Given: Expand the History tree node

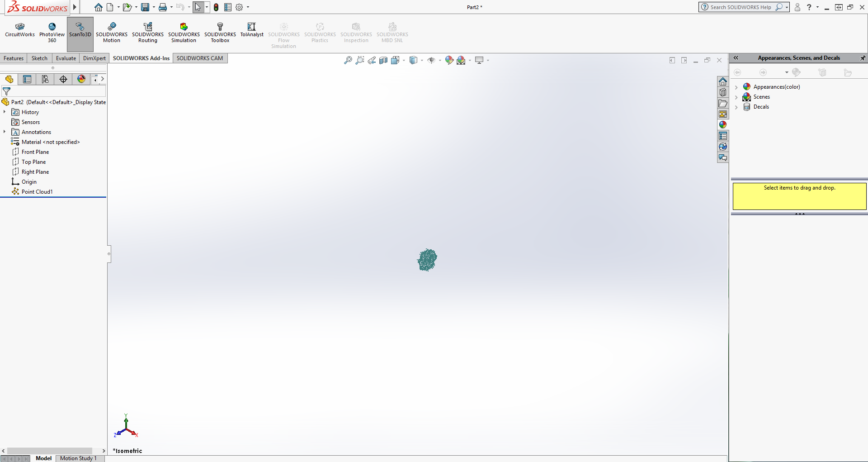Looking at the screenshot, I should [5, 112].
